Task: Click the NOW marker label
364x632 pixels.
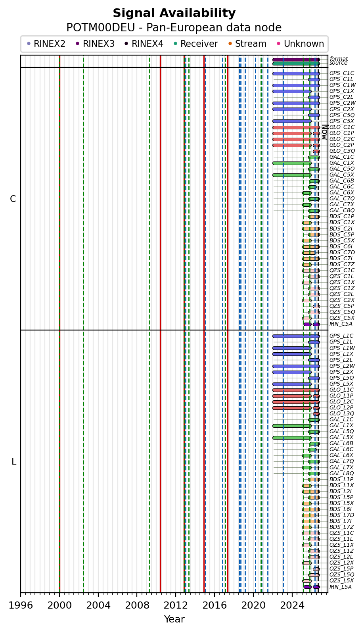Action: [x=324, y=132]
